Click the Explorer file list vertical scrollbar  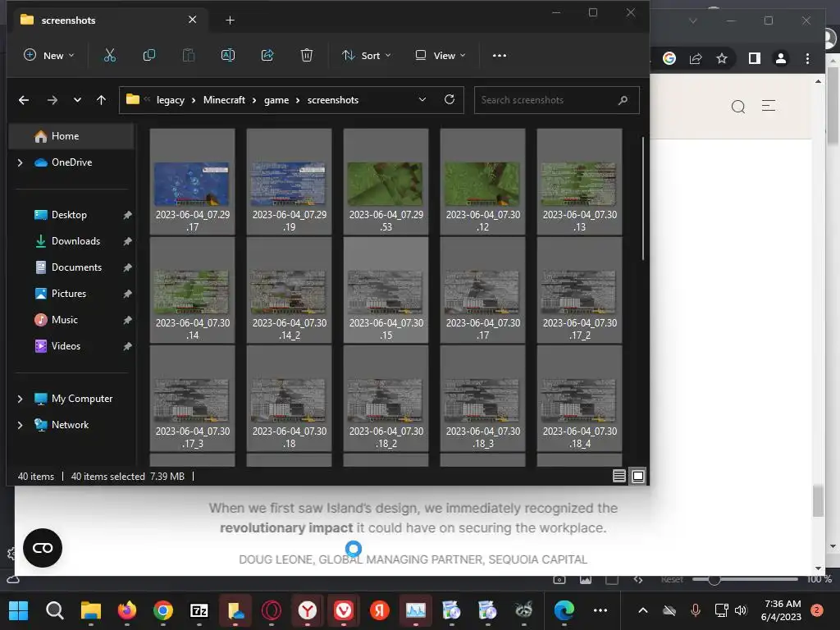click(x=643, y=199)
